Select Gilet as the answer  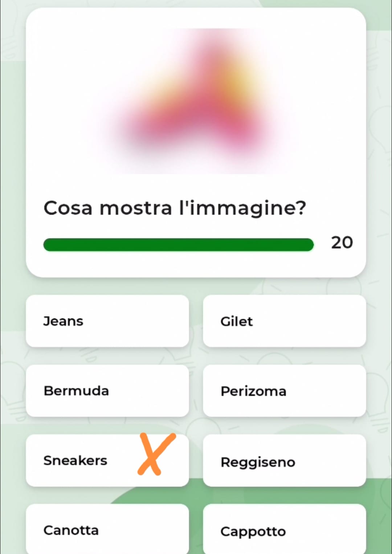click(x=284, y=321)
